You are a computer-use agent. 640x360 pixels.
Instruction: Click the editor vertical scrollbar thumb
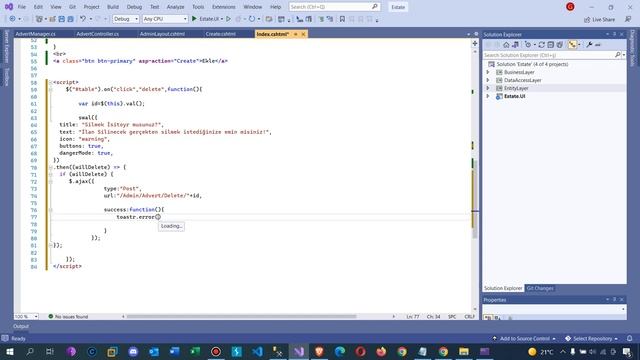click(475, 199)
